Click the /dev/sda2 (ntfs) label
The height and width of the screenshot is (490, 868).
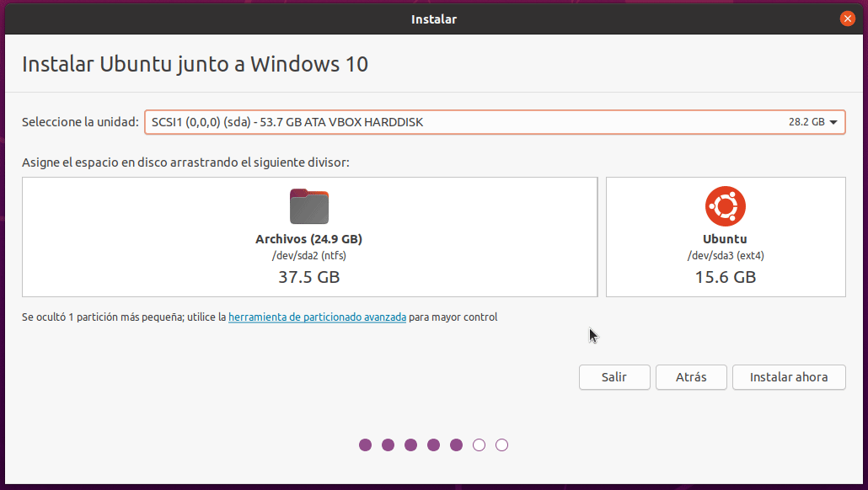click(309, 255)
